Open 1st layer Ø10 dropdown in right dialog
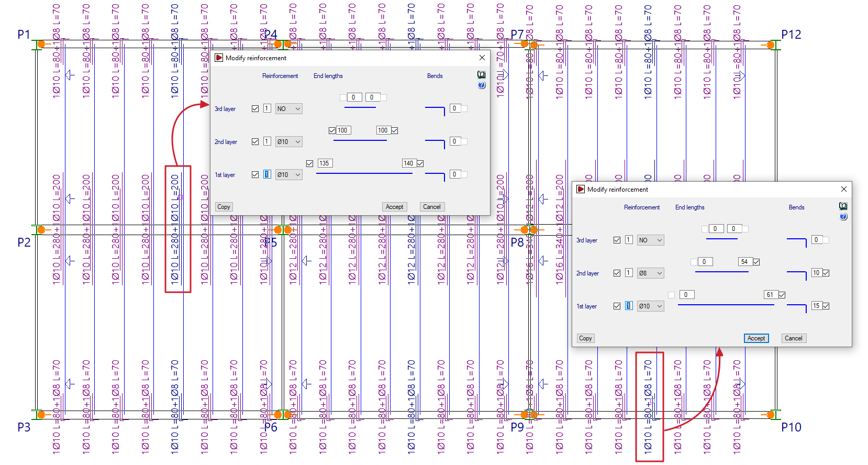868x465 pixels. click(x=651, y=306)
